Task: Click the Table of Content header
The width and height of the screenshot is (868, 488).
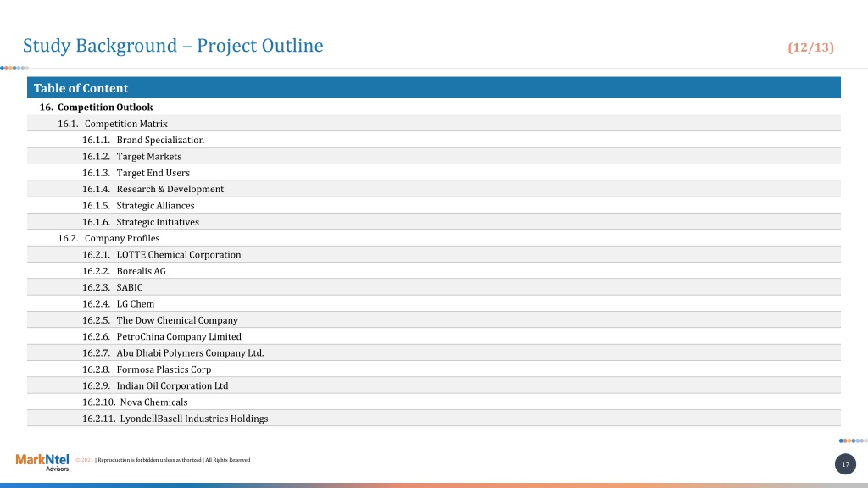Action: tap(434, 88)
